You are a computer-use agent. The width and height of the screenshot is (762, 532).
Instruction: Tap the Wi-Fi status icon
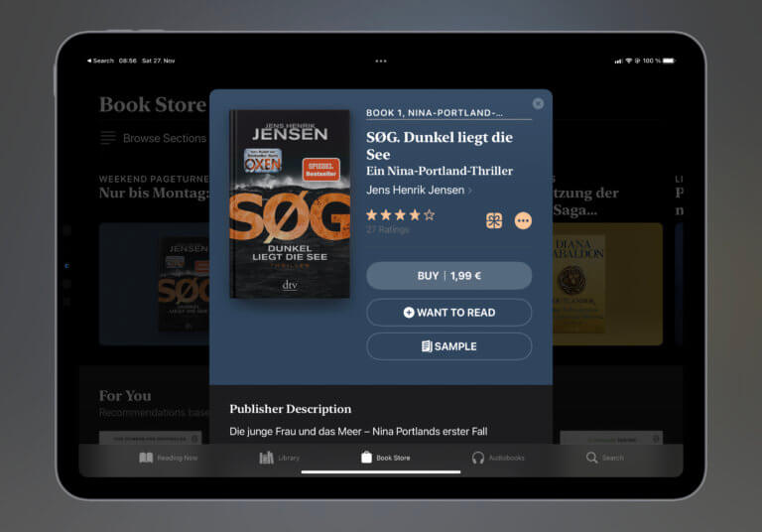click(x=629, y=61)
